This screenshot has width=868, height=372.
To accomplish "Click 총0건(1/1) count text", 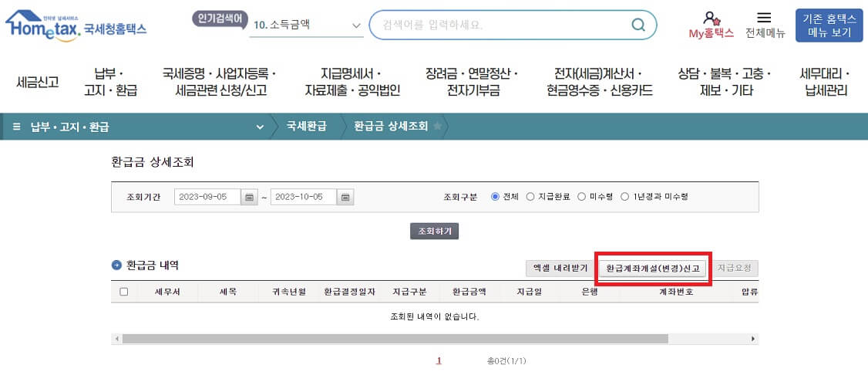I will tap(506, 361).
